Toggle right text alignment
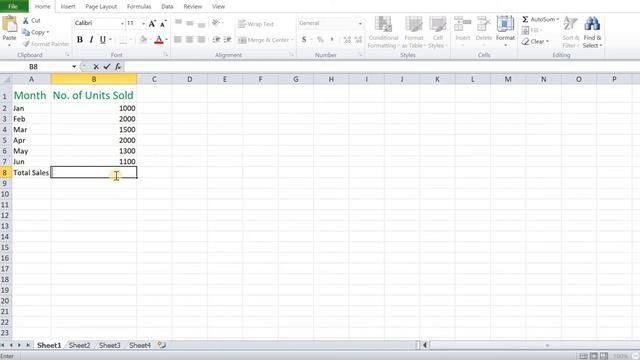 tap(201, 40)
